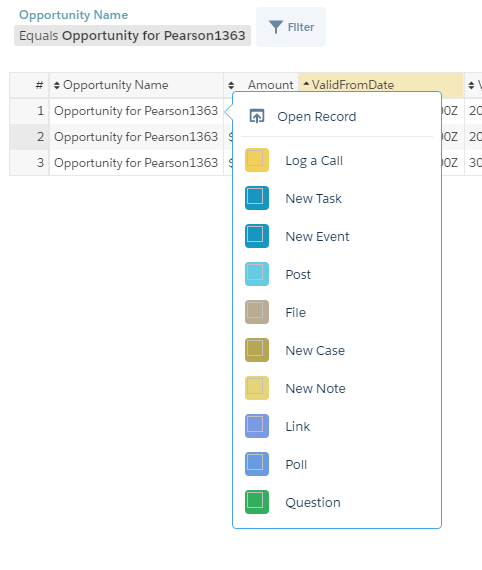Click the green Question icon
The height and width of the screenshot is (570, 482).
point(257,502)
